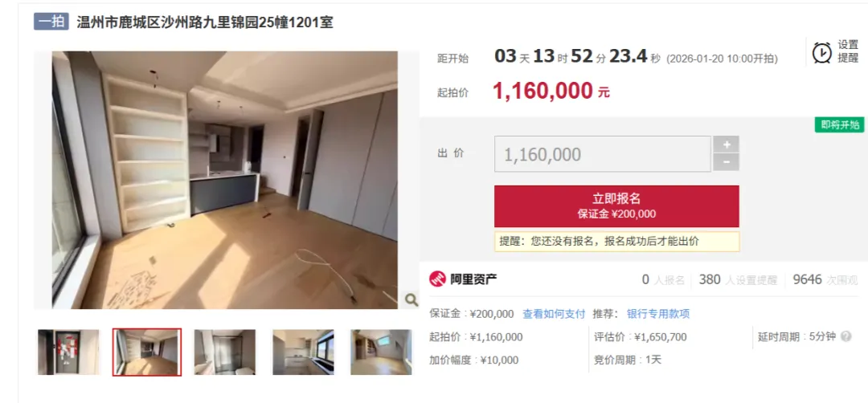868x403 pixels.
Task: Click the alarm clock reminder icon
Action: pyautogui.click(x=821, y=52)
